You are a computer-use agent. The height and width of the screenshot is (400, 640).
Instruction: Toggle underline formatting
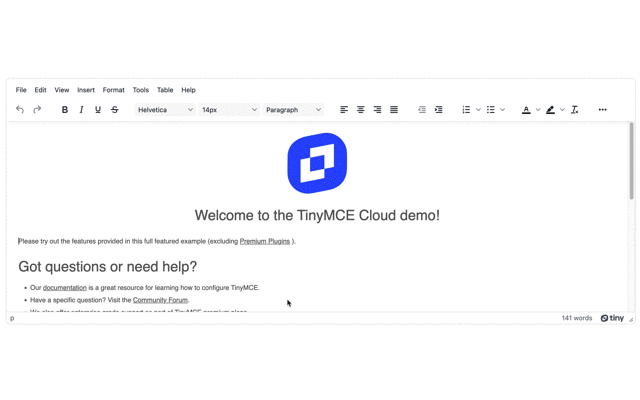point(98,109)
